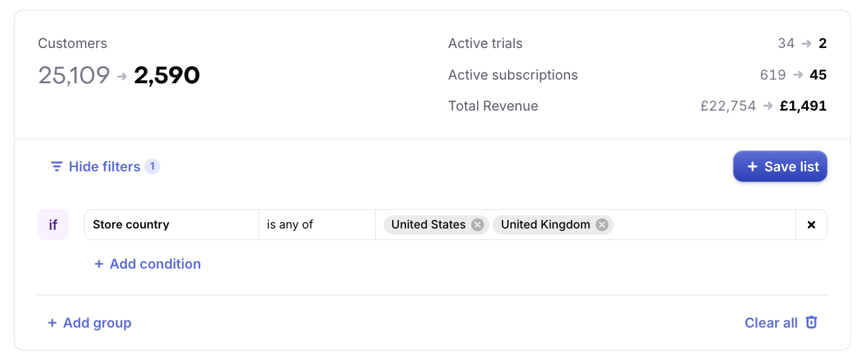Save the filtered list

pos(780,167)
